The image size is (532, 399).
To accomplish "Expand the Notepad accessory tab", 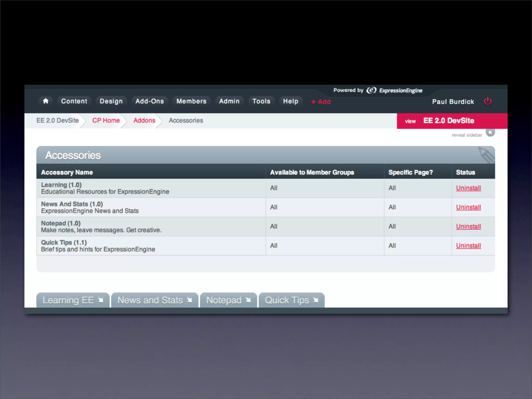I will pyautogui.click(x=228, y=300).
